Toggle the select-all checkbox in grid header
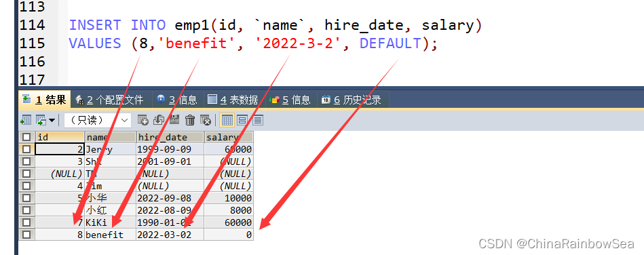This screenshot has height=255, width=644. click(x=26, y=137)
